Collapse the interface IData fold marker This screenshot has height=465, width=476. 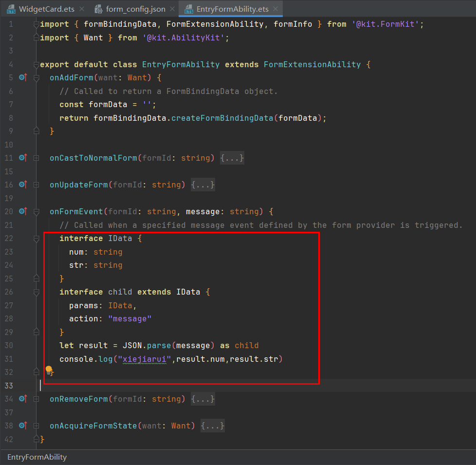click(36, 239)
